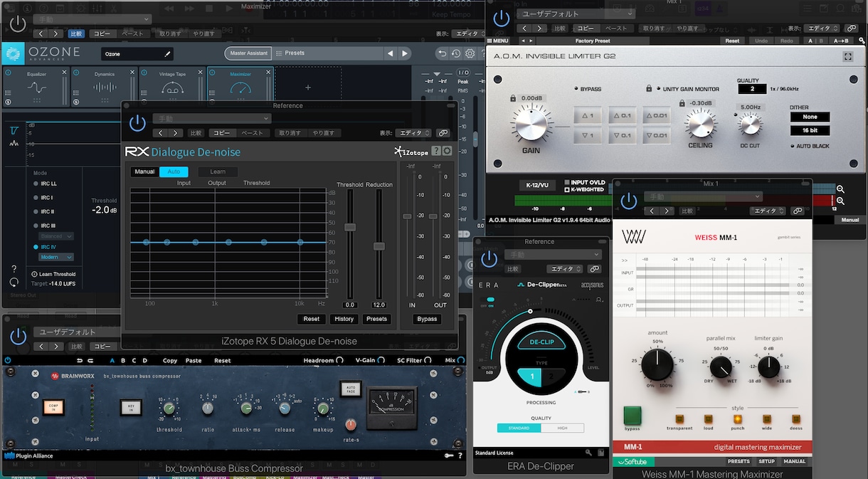Open ユーザデフォルト preset dropdown in limiter window
Image resolution: width=868 pixels, height=479 pixels.
(576, 14)
